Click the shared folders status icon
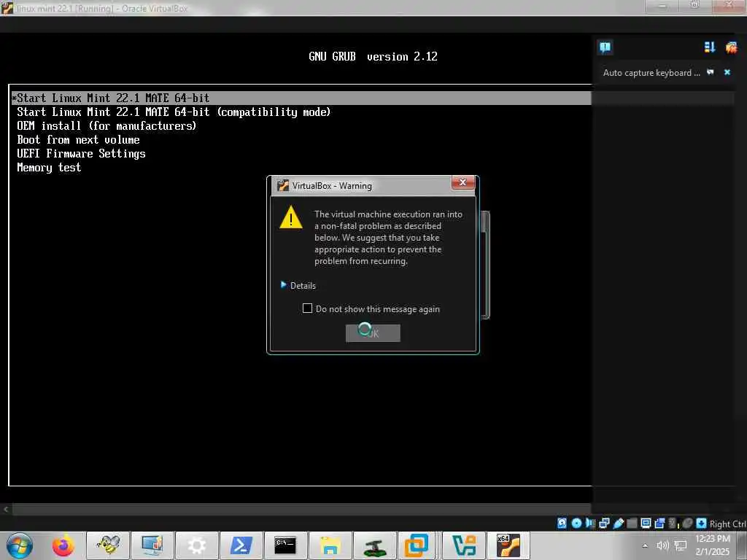Image resolution: width=747 pixels, height=560 pixels. click(x=632, y=523)
